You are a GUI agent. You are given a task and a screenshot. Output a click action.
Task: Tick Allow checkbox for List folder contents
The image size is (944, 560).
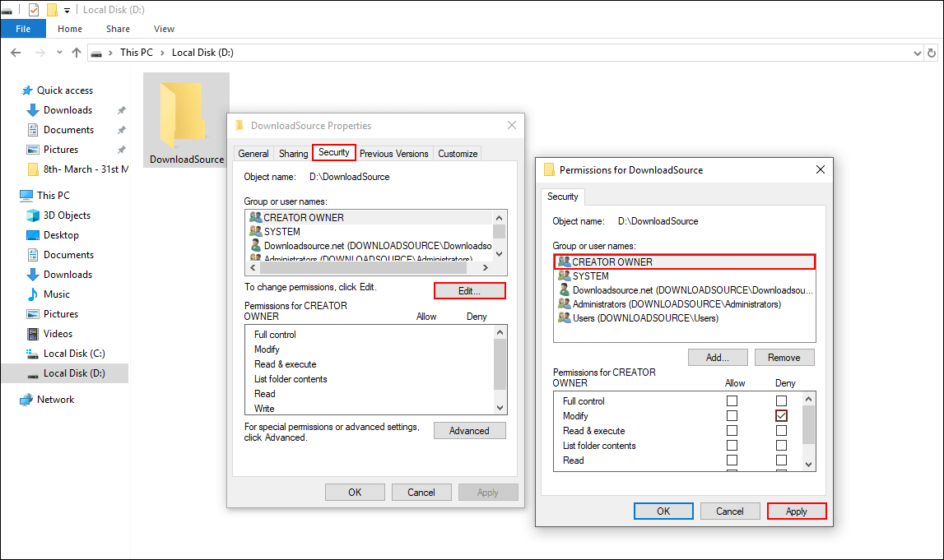click(732, 446)
